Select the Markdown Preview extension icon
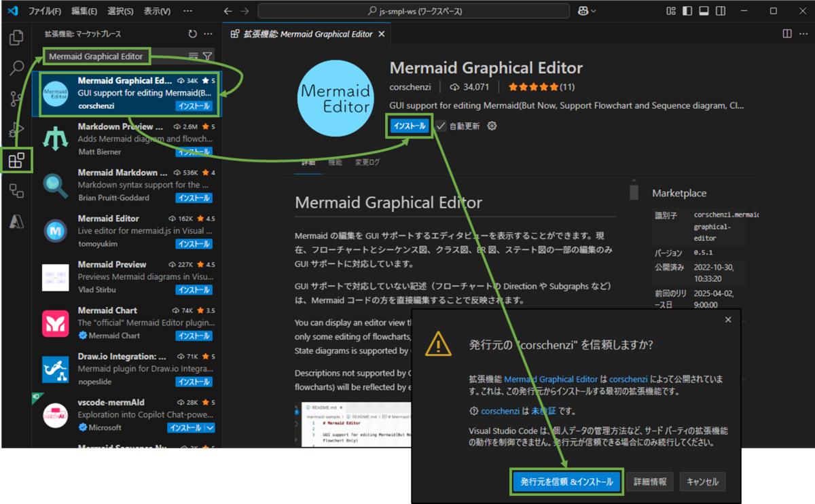This screenshot has width=815, height=504. click(x=55, y=138)
